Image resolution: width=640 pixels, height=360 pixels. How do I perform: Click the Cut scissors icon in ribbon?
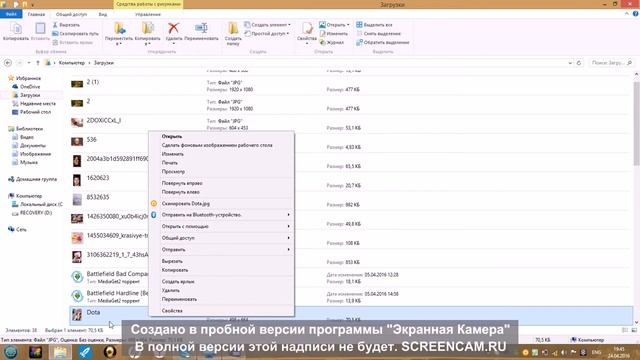click(55, 25)
